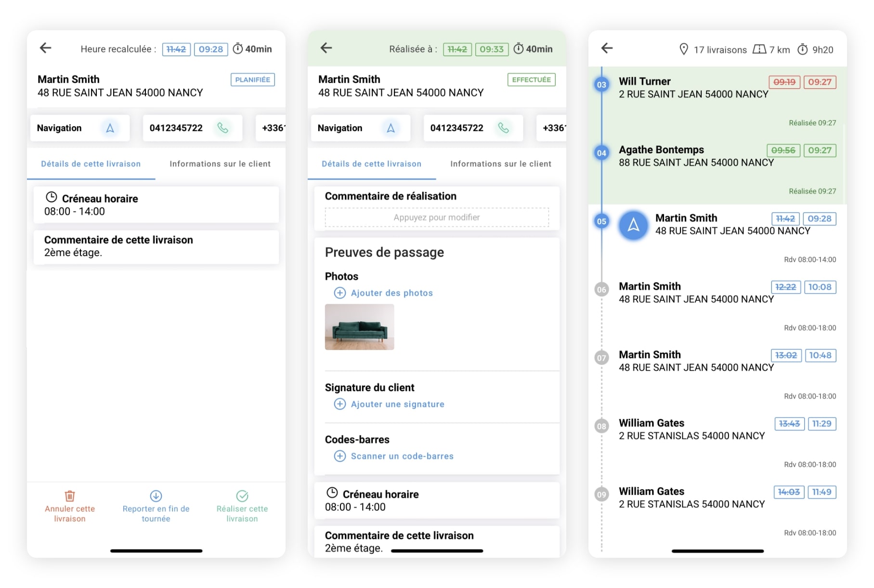Tap the back arrow on the left screen
874x588 pixels.
(x=45, y=48)
